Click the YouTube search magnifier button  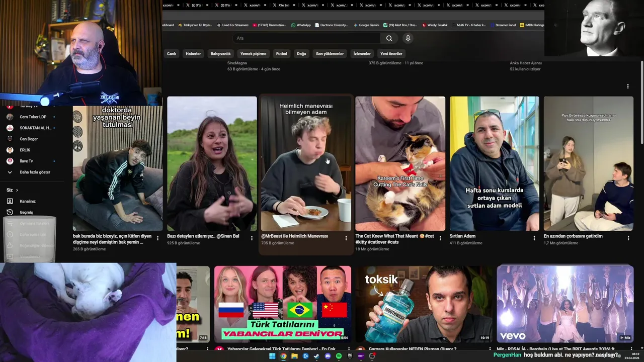click(x=389, y=38)
